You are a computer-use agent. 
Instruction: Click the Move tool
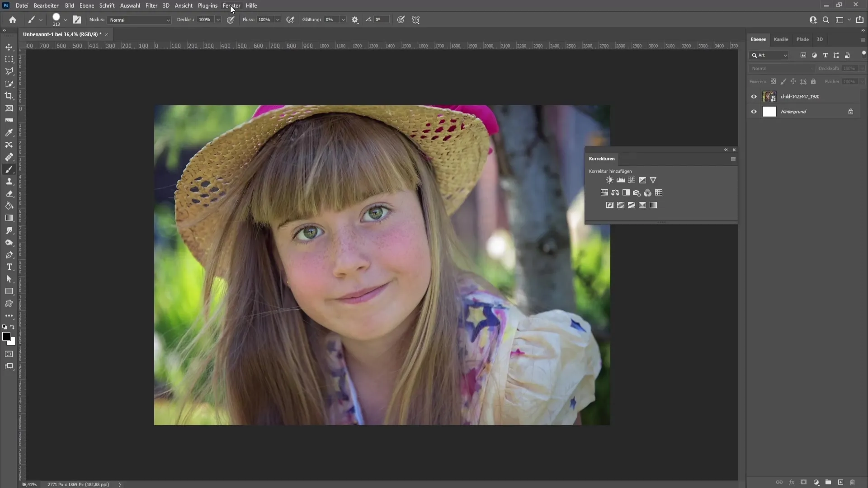point(9,46)
